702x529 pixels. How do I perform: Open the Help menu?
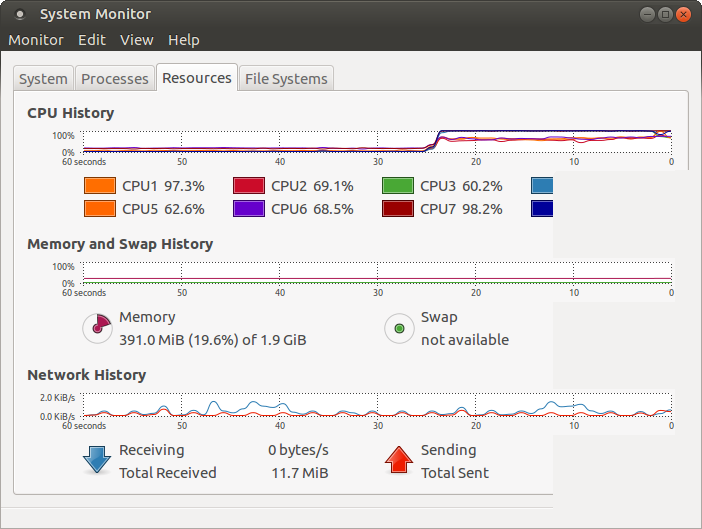pyautogui.click(x=184, y=40)
